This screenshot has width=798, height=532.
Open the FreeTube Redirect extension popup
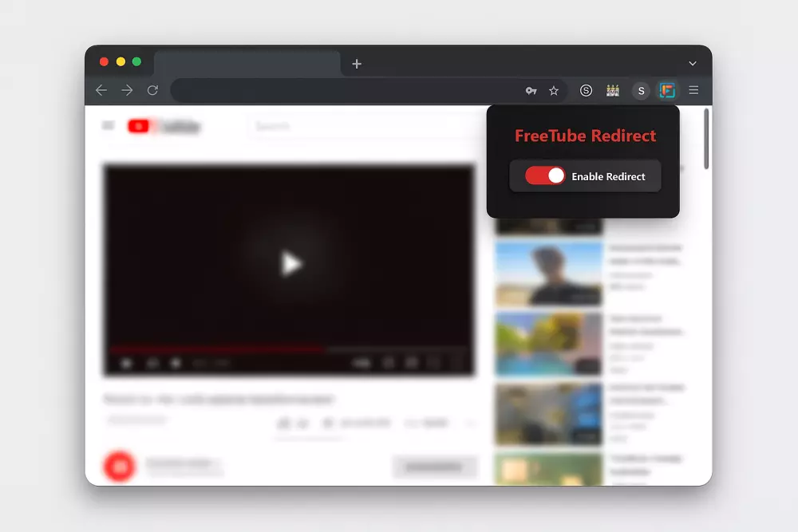[666, 89]
